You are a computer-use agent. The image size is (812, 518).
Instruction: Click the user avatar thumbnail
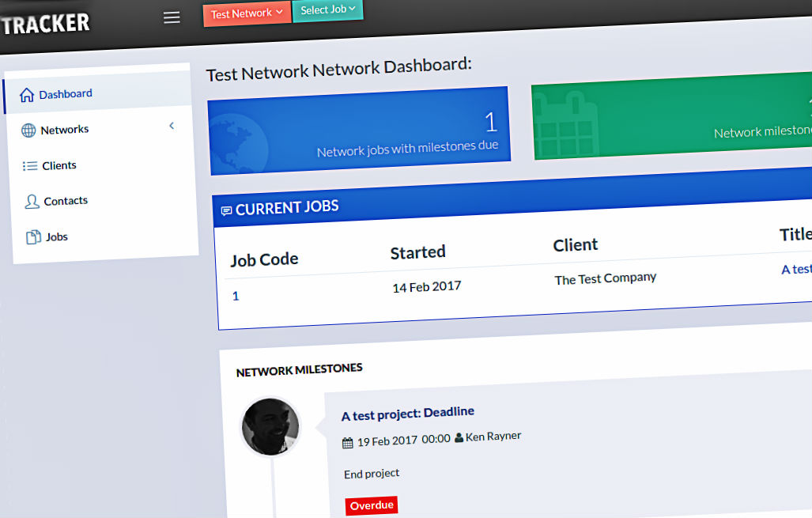tap(270, 427)
